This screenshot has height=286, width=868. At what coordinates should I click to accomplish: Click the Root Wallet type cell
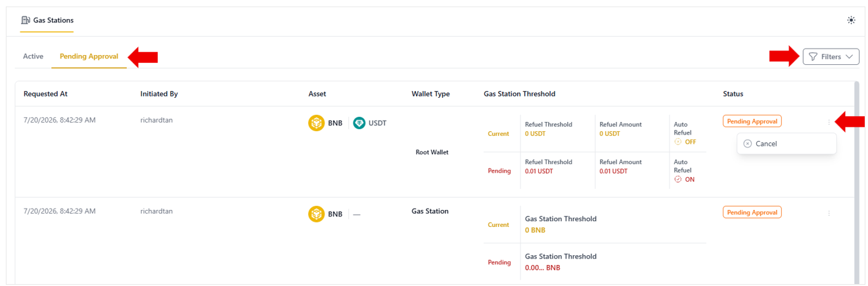tap(432, 152)
